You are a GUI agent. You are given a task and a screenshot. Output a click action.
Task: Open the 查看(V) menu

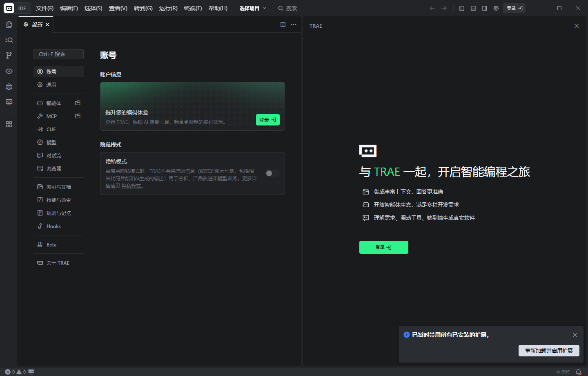click(118, 8)
